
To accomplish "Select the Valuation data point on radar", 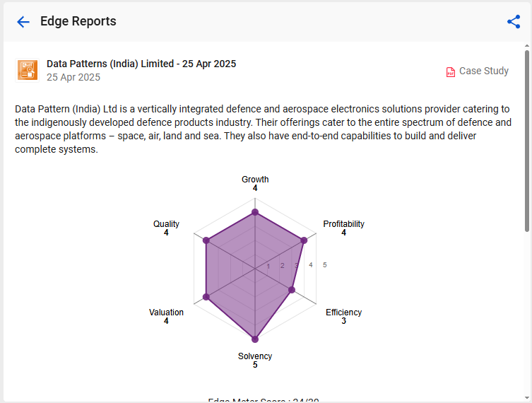I will pyautogui.click(x=206, y=297).
